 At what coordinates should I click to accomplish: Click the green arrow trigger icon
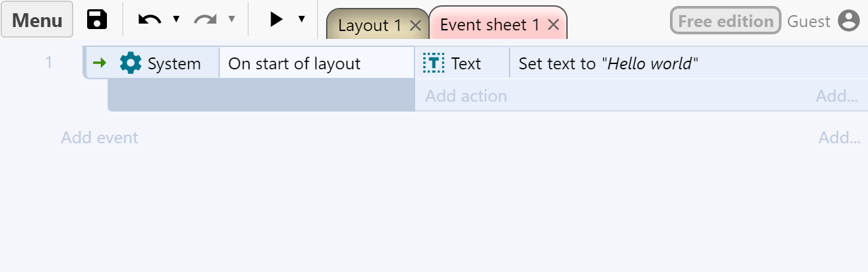pyautogui.click(x=99, y=63)
